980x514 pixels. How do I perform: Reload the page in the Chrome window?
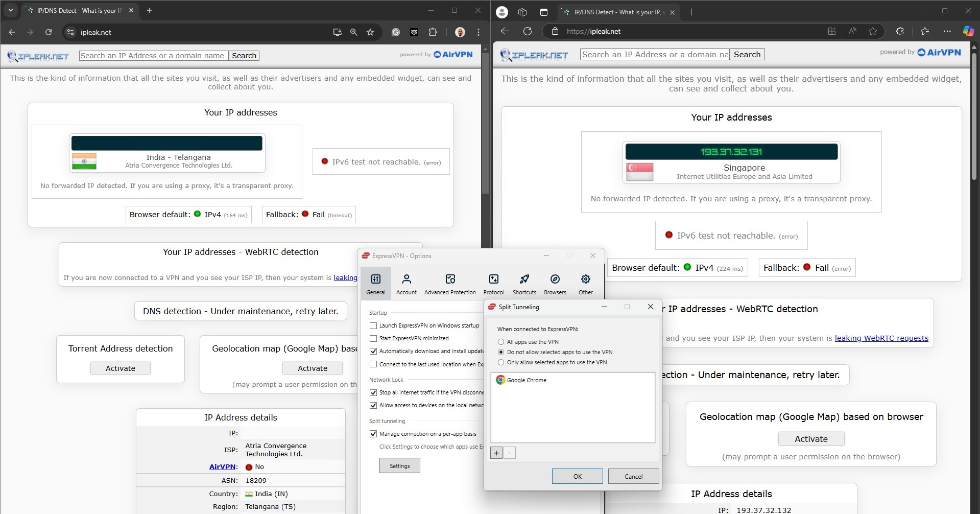(49, 32)
